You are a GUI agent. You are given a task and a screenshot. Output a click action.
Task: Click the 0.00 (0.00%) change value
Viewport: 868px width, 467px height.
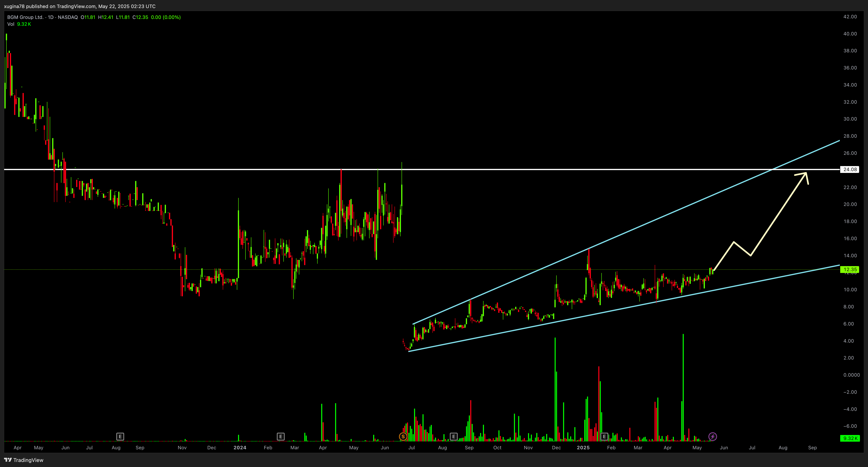click(x=166, y=17)
